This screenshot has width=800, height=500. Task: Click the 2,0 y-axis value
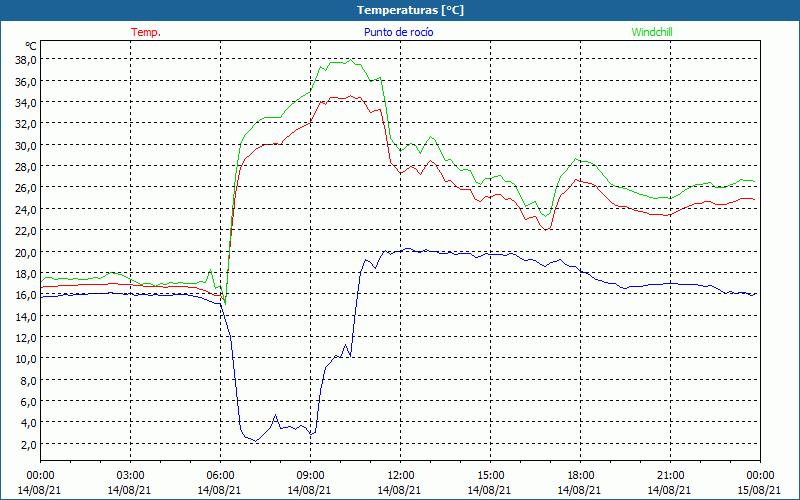[x=28, y=444]
